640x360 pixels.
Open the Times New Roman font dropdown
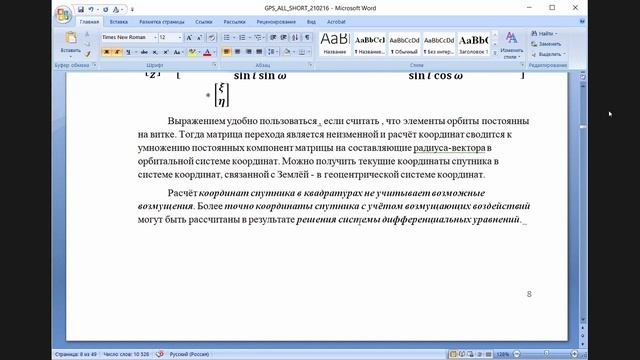[x=155, y=38]
